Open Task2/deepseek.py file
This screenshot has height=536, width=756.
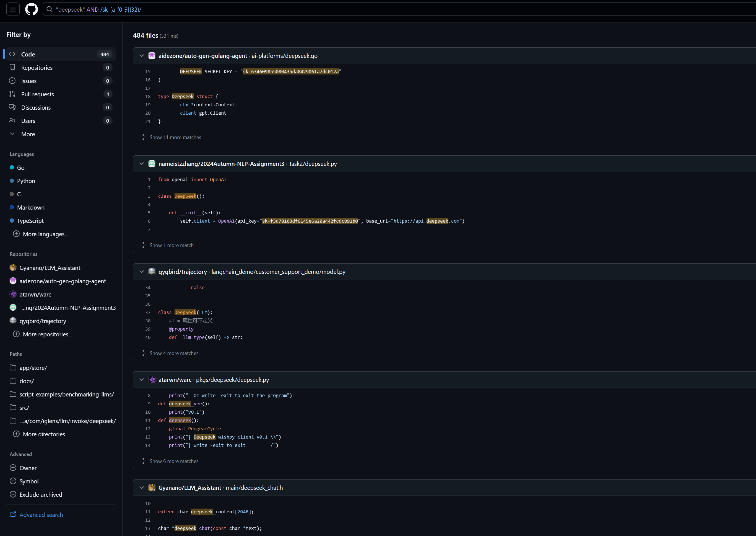pyautogui.click(x=313, y=164)
